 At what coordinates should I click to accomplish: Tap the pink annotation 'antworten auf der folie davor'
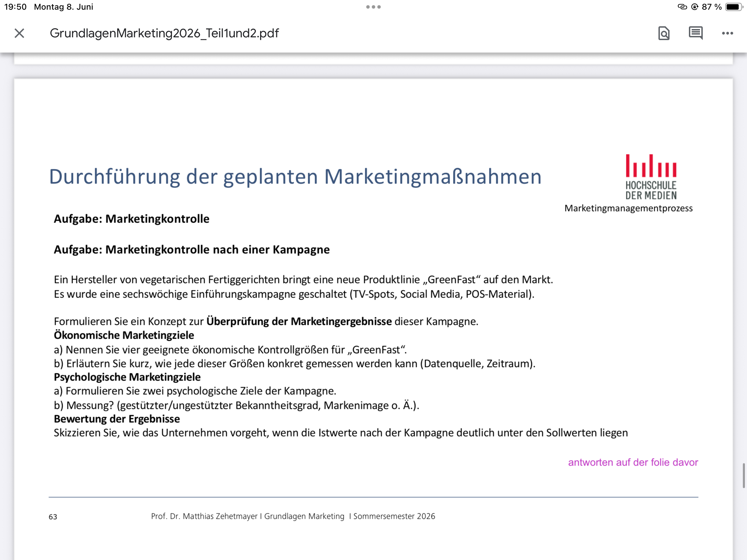[633, 462]
